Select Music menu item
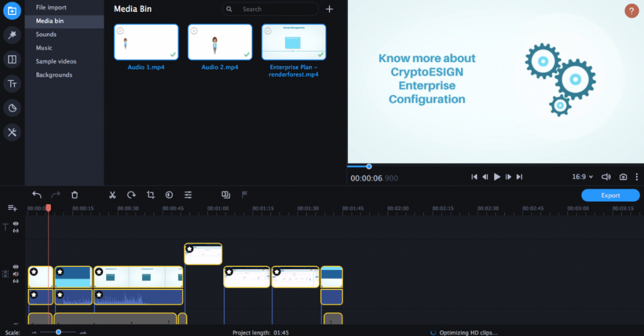This screenshot has width=644, height=336. pyautogui.click(x=64, y=48)
